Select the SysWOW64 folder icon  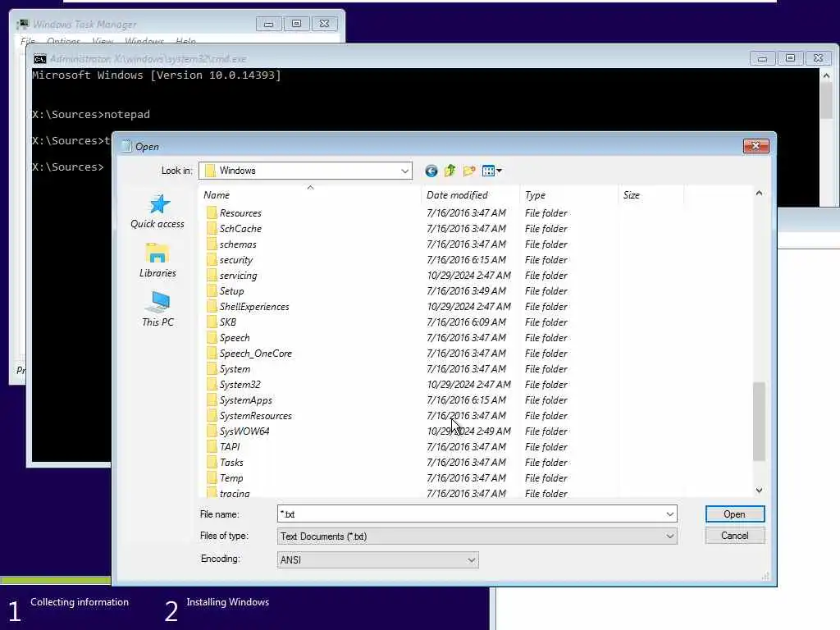pos(212,431)
